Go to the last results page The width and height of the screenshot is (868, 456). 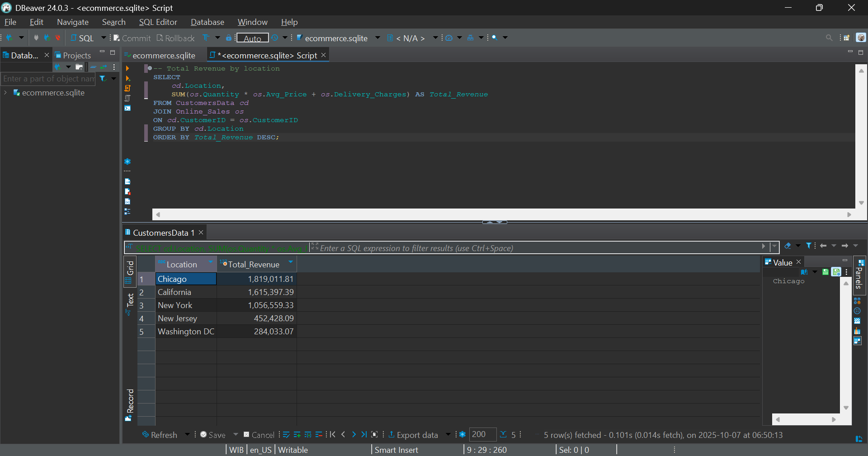364,435
